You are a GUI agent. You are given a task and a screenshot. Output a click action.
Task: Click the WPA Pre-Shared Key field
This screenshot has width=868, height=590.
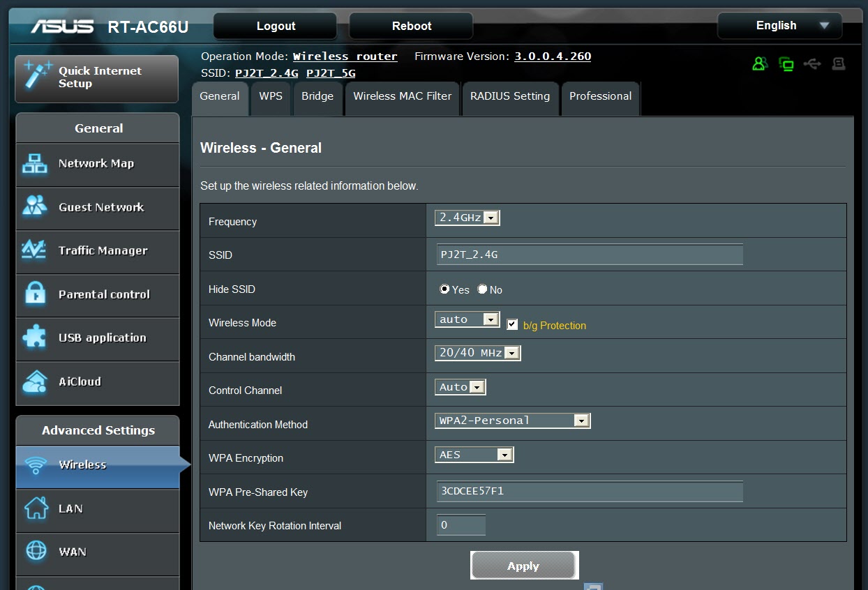tap(590, 491)
